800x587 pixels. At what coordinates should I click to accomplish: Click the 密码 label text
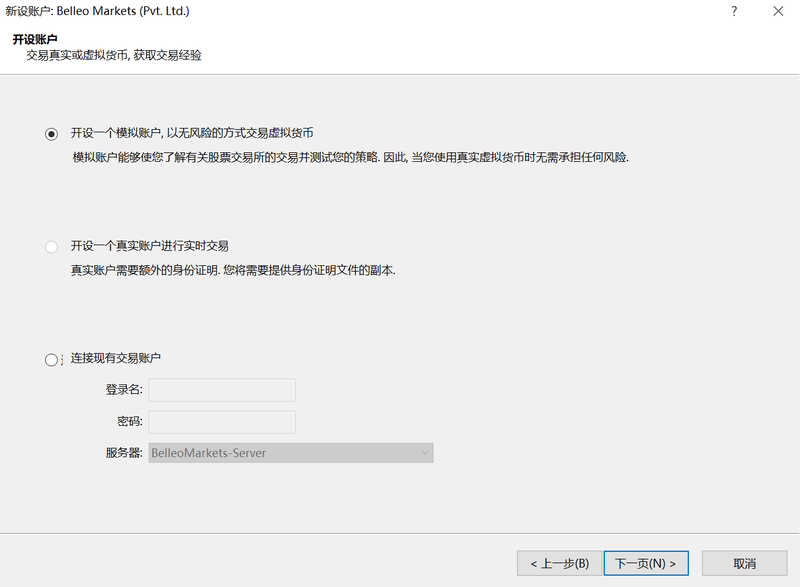pos(130,422)
